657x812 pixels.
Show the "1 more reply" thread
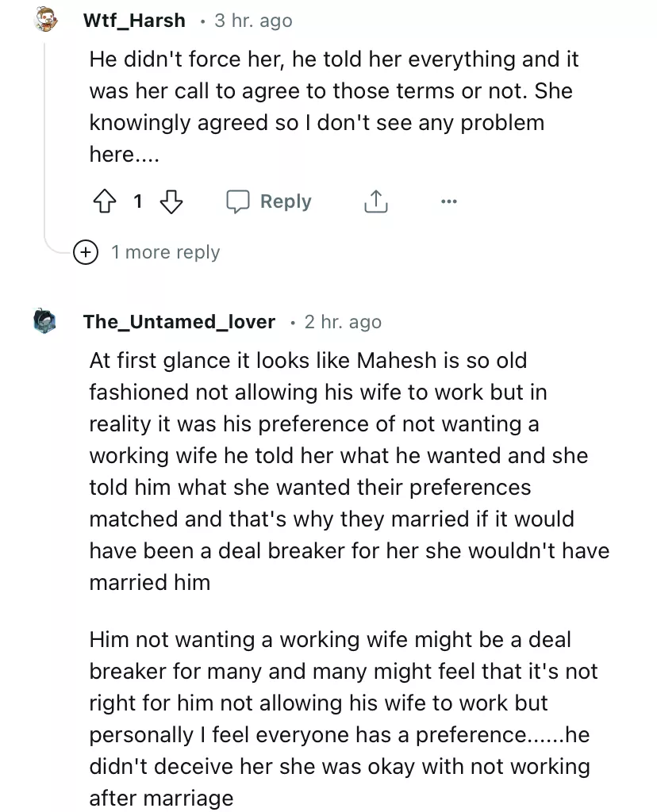pyautogui.click(x=165, y=252)
